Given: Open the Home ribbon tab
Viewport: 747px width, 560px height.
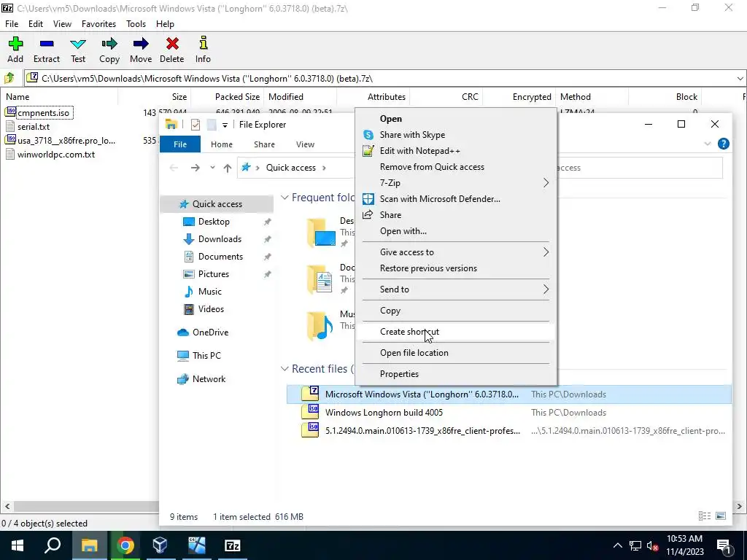Looking at the screenshot, I should coord(222,144).
